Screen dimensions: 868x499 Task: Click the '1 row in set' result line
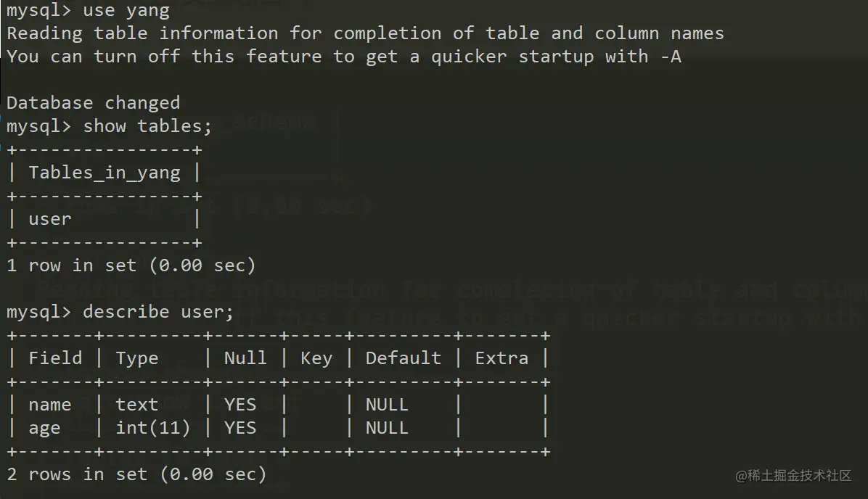point(131,265)
